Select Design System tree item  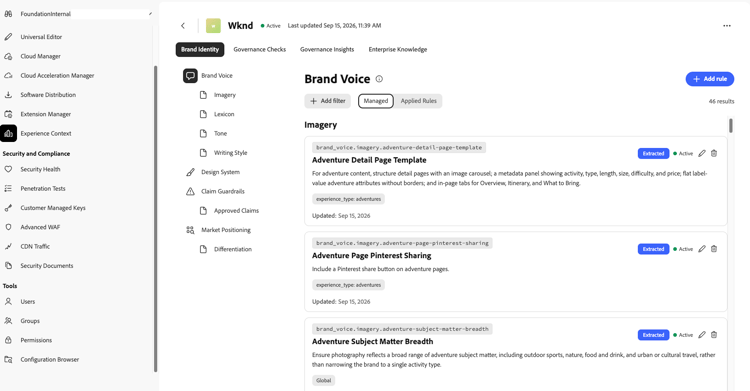[220, 172]
